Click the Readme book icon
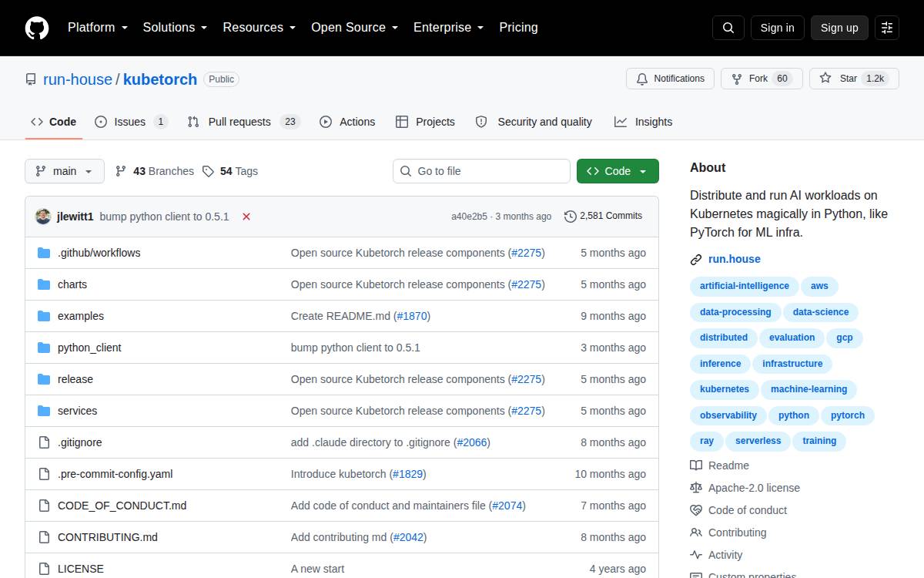Screen dimensions: 924x578 click(x=696, y=465)
